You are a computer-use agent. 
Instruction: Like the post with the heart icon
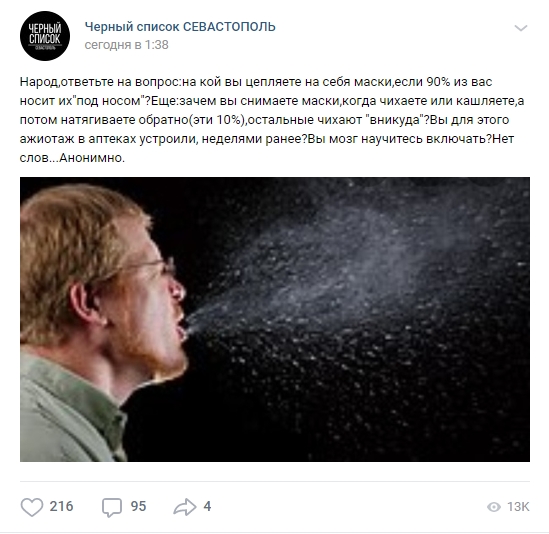coord(32,507)
